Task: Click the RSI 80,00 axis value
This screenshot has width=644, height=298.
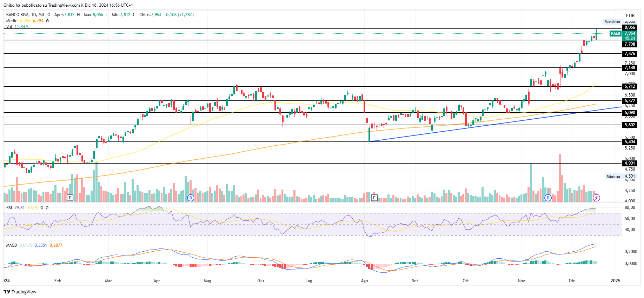Action: point(630,207)
